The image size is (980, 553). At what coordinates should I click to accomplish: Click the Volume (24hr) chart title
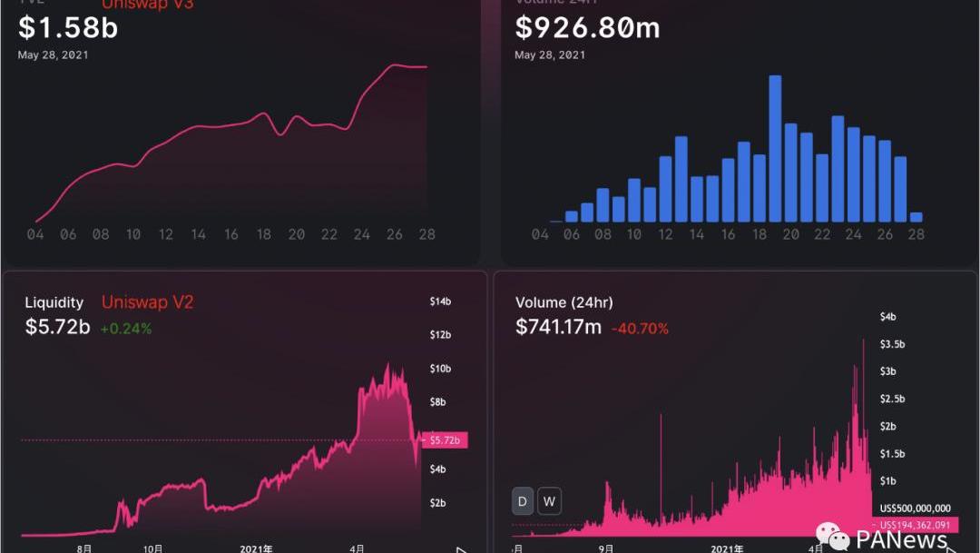click(x=564, y=302)
